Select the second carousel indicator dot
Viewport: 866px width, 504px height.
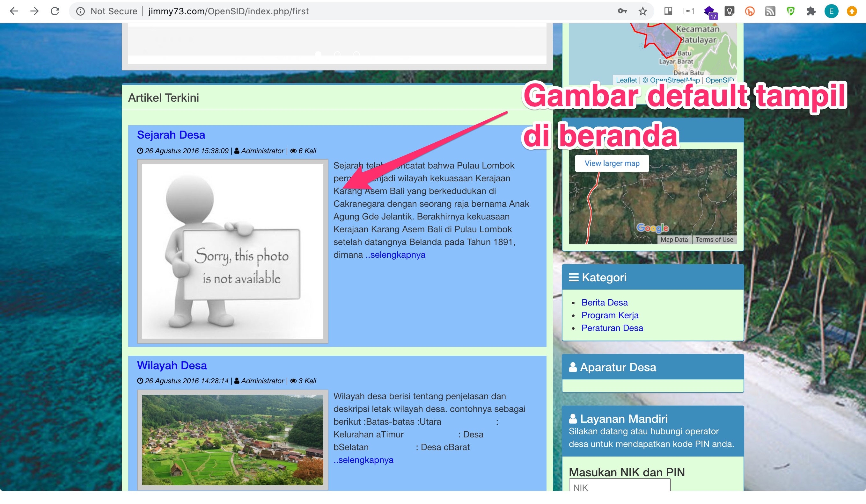click(x=337, y=54)
